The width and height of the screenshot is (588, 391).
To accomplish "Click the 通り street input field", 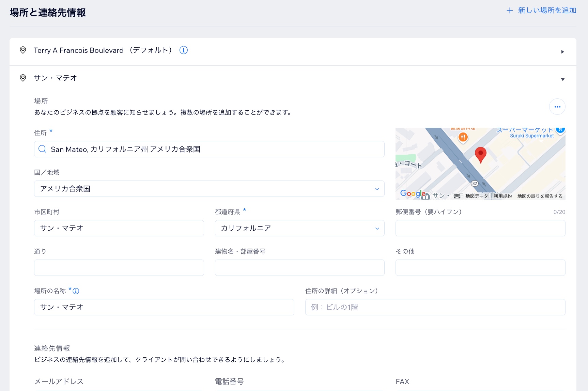I will pos(119,268).
